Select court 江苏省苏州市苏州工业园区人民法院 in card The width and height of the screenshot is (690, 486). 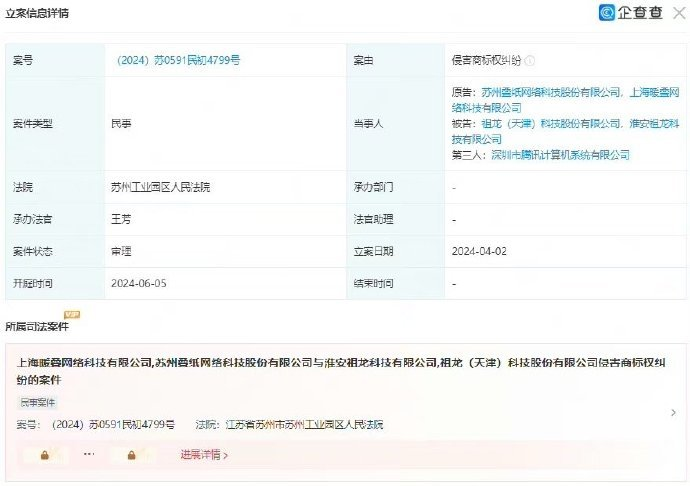[x=305, y=425]
